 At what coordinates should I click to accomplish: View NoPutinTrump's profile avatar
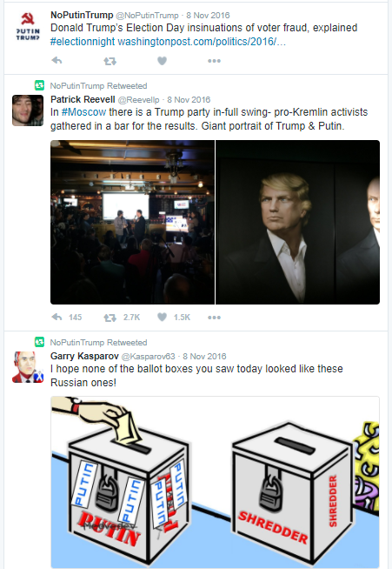click(28, 26)
